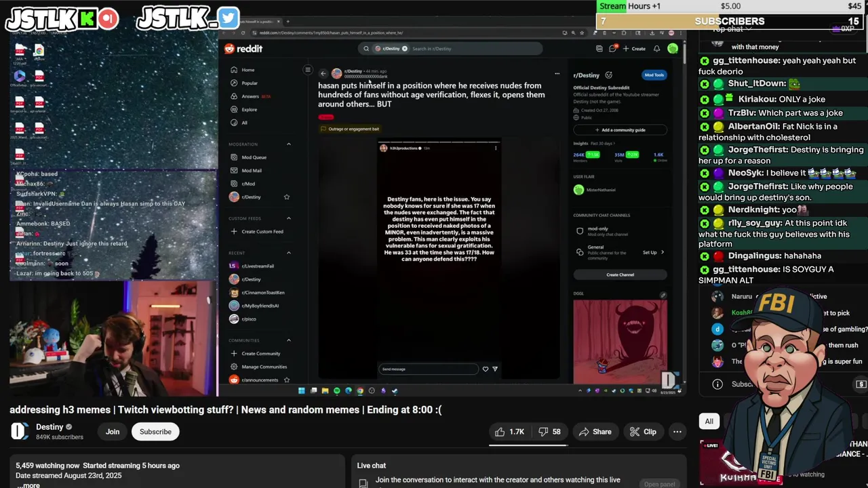Dislike the video with the 58 thumbs-down
The image size is (868, 488).
point(551,432)
